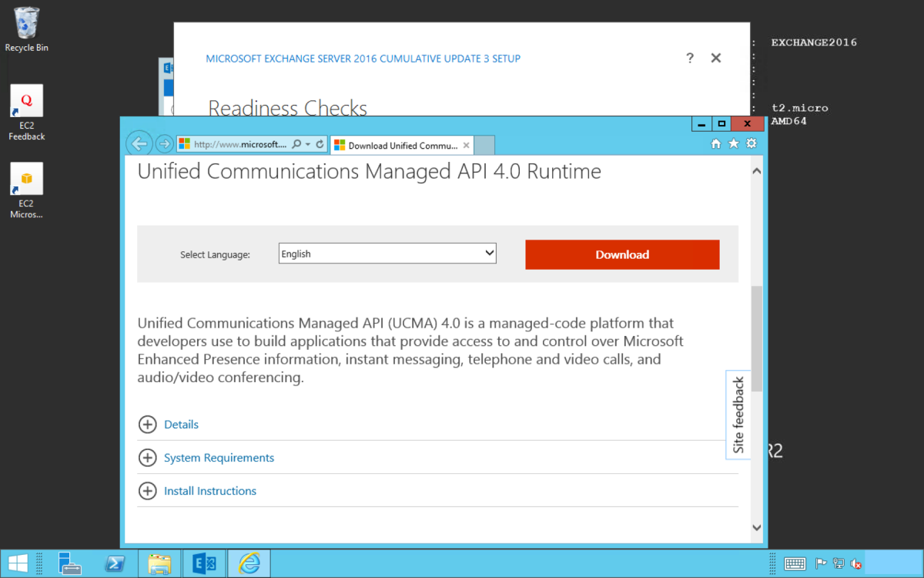The height and width of the screenshot is (578, 924).
Task: Click the page's vertical scrollbar thumb
Action: tap(756, 338)
